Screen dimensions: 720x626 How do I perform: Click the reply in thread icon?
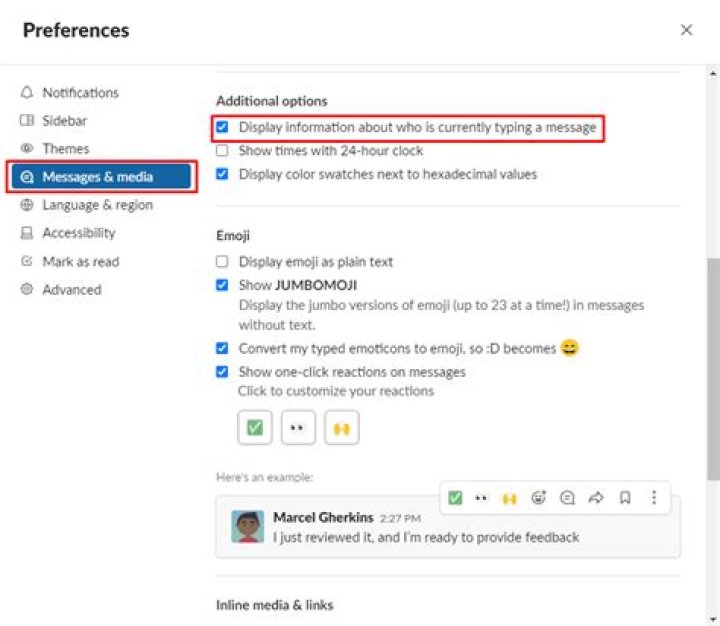568,497
